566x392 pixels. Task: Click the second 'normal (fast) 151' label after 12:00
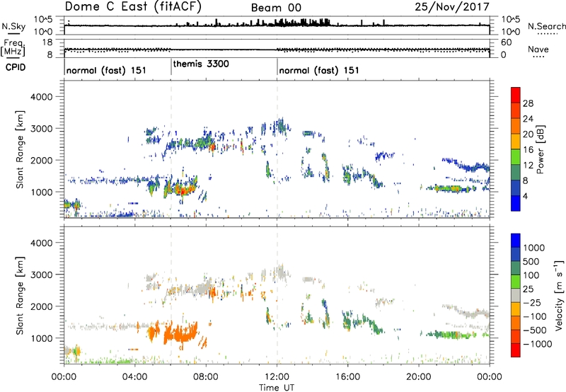(319, 70)
